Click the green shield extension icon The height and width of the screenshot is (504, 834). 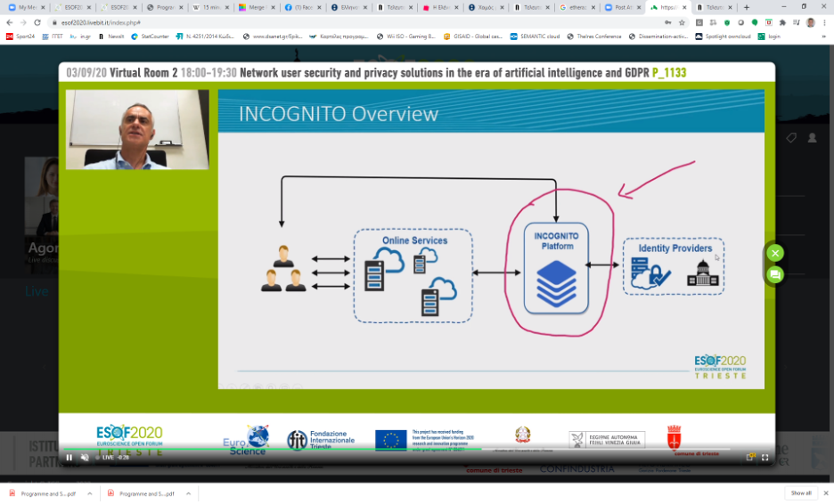(727, 22)
